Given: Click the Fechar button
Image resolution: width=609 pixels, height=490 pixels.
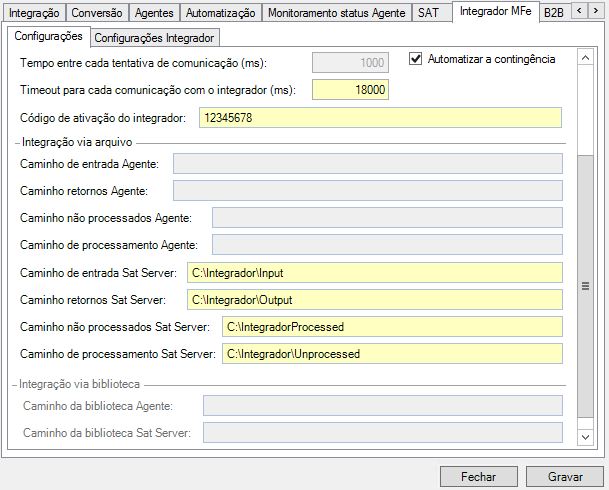Looking at the screenshot, I should (x=479, y=476).
